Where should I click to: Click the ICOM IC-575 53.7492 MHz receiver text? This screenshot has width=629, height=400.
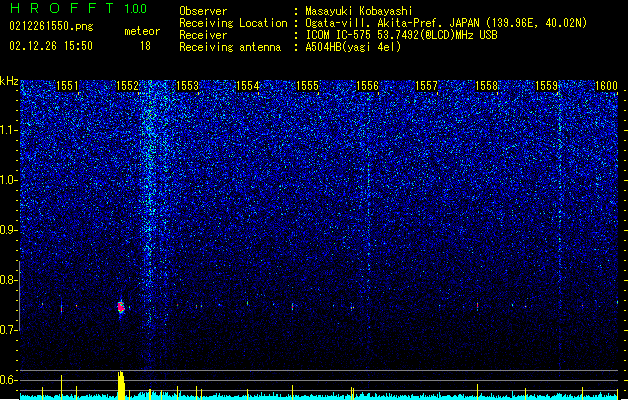[x=401, y=35]
